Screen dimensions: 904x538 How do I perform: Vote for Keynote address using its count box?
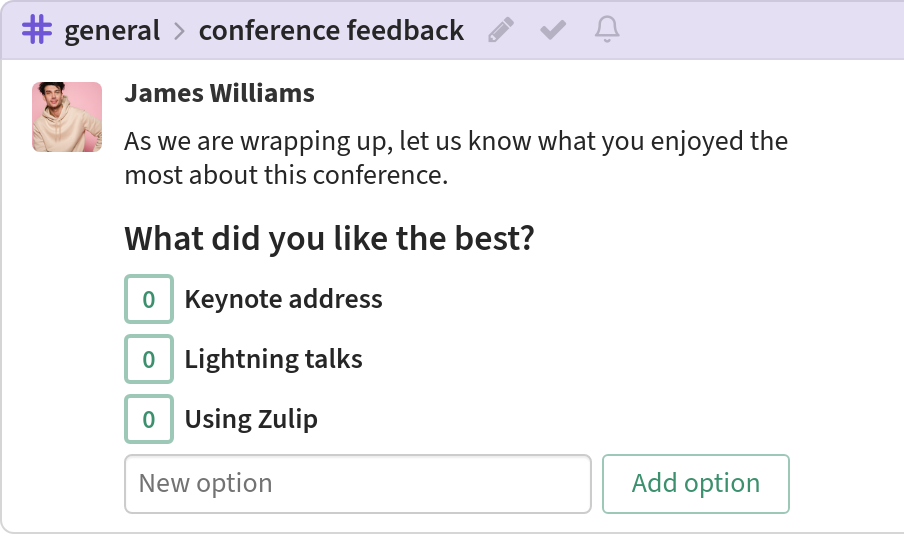(x=149, y=299)
